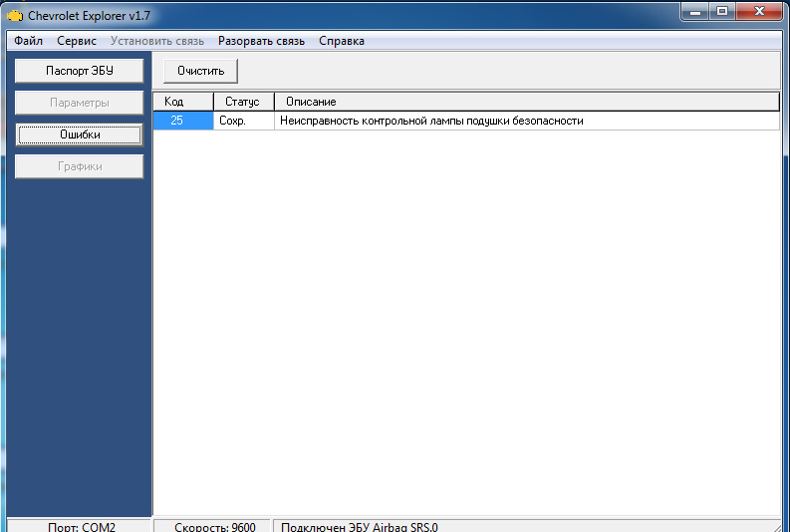Close the Chevrolet Explorer window
Screen dimensions: 790x532
pos(759,11)
